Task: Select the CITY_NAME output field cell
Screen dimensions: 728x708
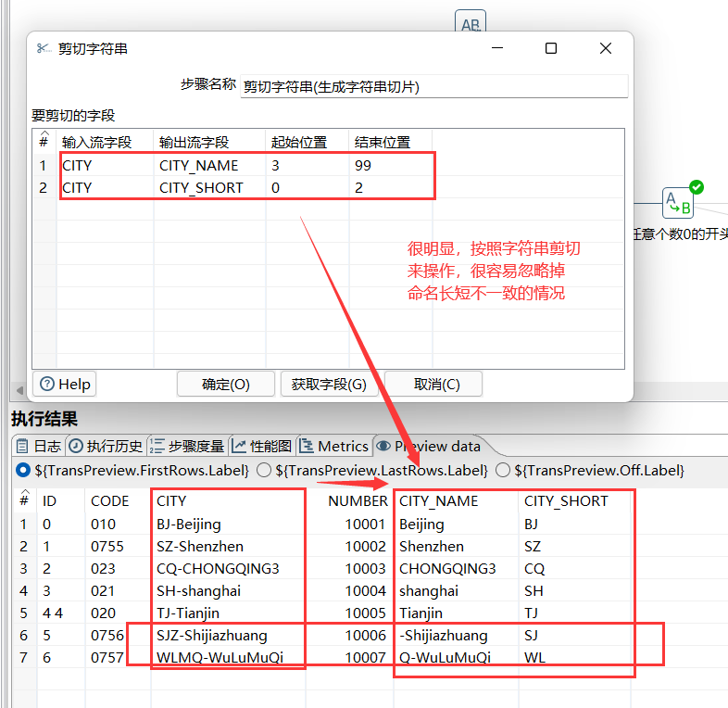Action: (210, 165)
